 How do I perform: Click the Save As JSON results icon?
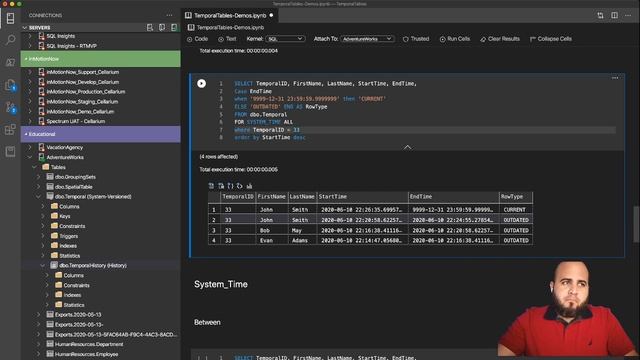tap(230, 186)
